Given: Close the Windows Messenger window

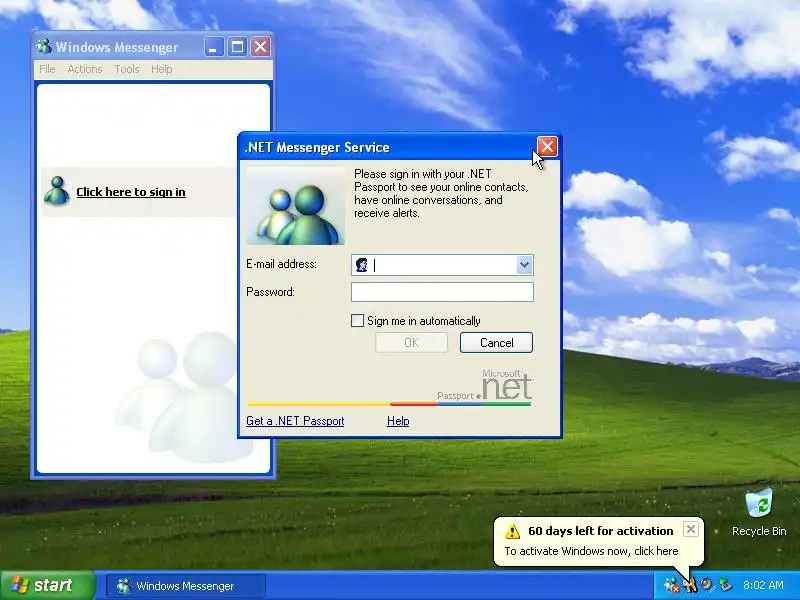Looking at the screenshot, I should [261, 47].
